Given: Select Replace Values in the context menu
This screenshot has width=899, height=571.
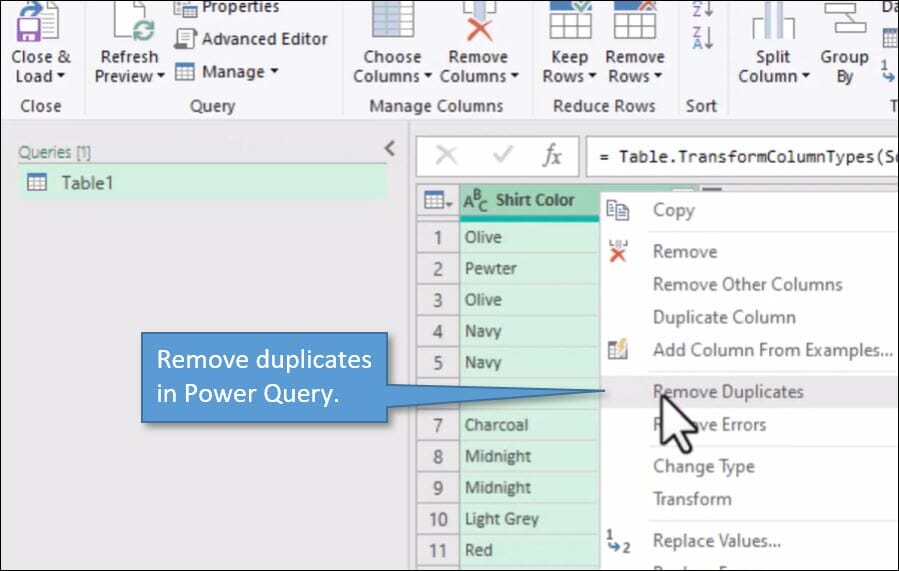Looking at the screenshot, I should [716, 541].
